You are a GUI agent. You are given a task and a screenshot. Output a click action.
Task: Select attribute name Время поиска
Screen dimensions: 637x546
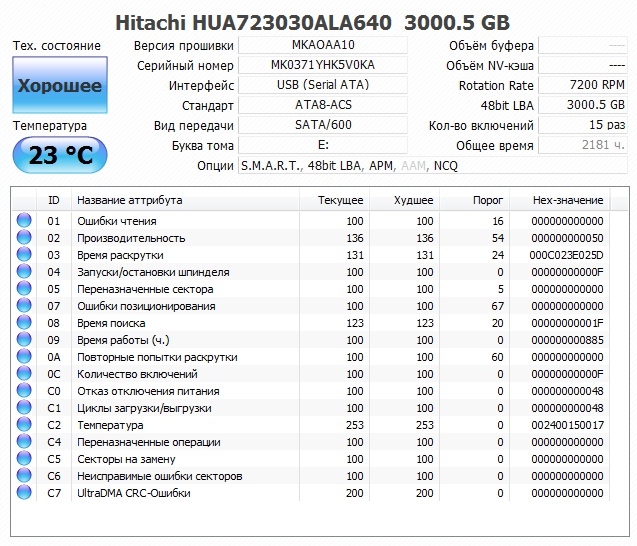tap(111, 323)
